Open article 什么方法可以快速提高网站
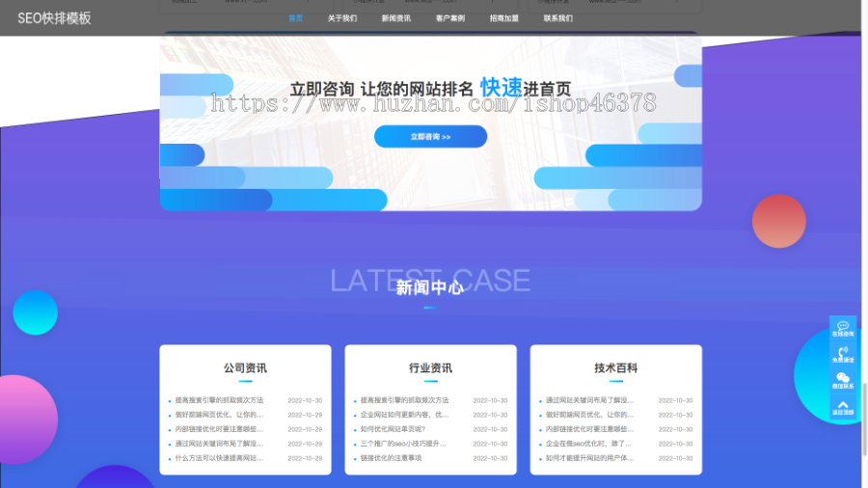The width and height of the screenshot is (868, 488). tap(219, 458)
